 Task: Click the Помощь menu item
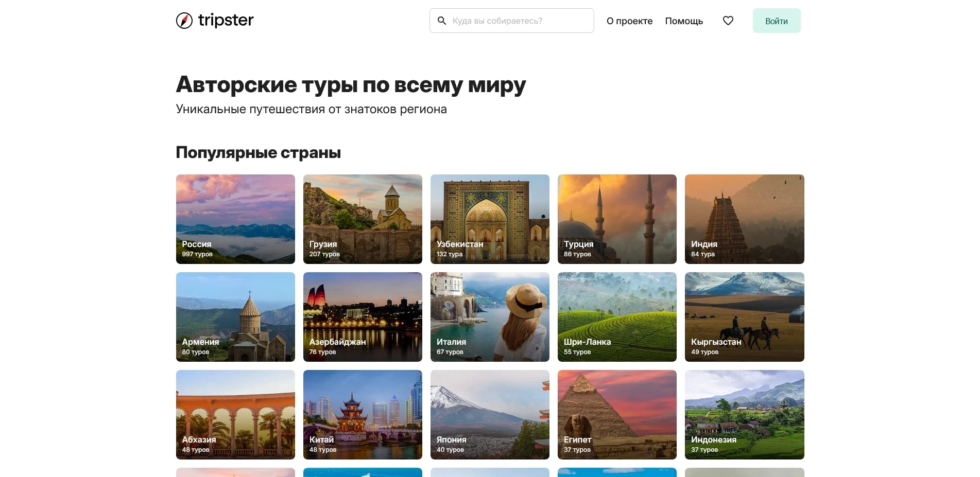(684, 21)
